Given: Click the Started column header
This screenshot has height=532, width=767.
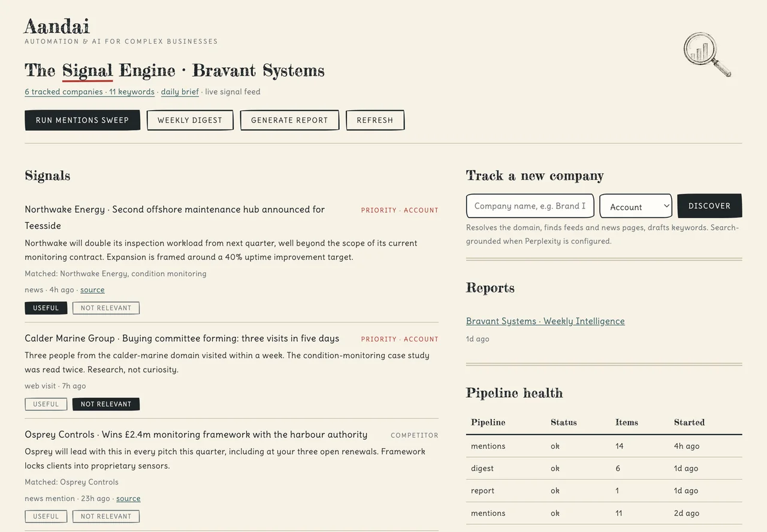Looking at the screenshot, I should pos(690,422).
